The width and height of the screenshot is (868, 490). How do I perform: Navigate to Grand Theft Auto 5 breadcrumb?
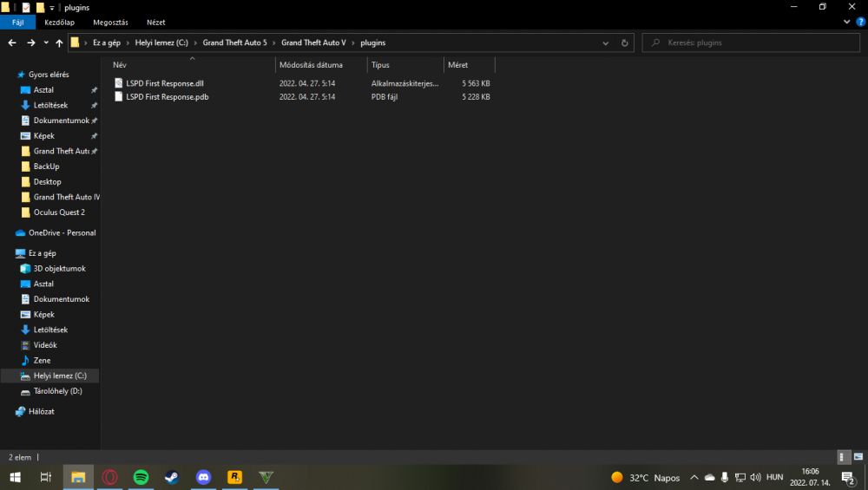(234, 42)
